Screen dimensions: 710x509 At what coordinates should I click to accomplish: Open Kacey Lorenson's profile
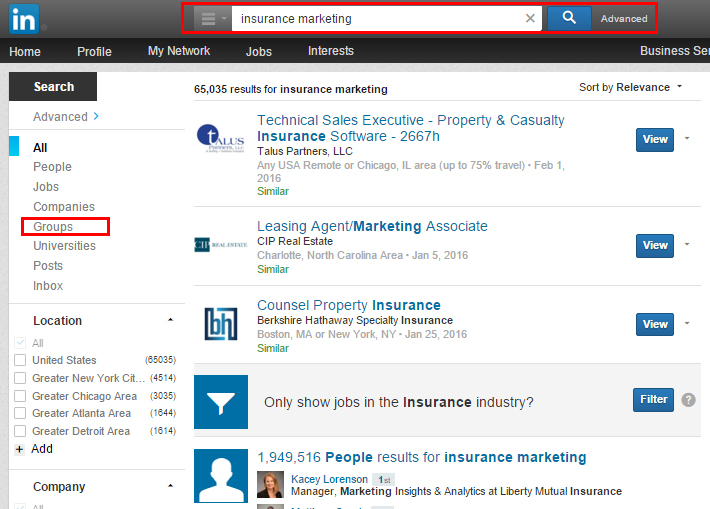pyautogui.click(x=329, y=479)
